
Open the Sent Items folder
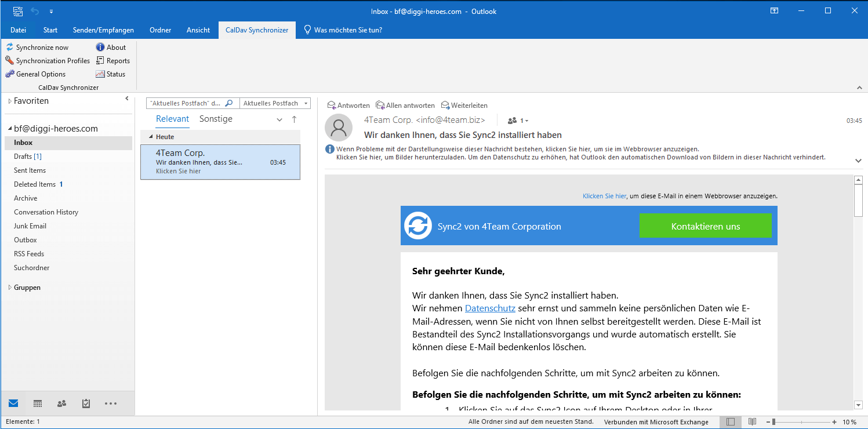pos(30,170)
